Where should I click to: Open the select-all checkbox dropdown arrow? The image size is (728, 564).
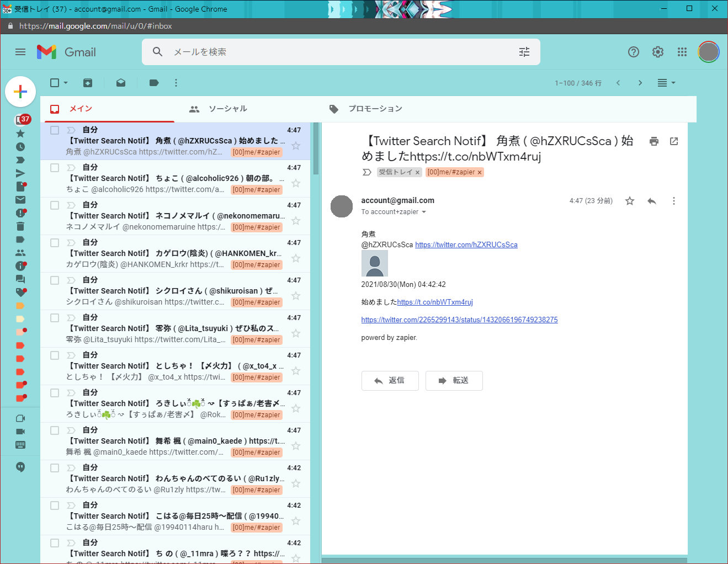tap(66, 83)
